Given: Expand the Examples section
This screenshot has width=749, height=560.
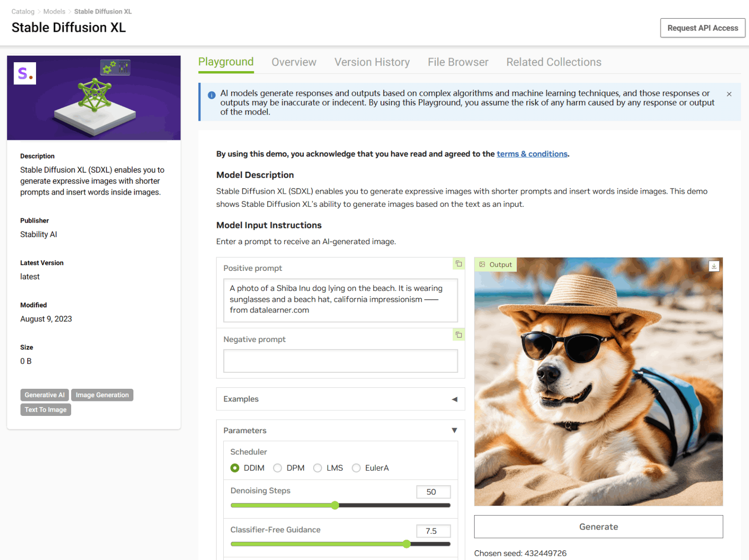Looking at the screenshot, I should point(454,399).
